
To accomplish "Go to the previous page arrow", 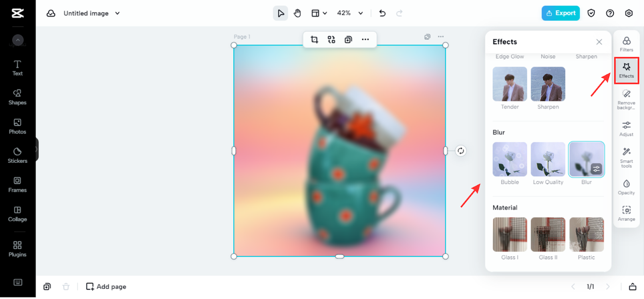I will click(x=573, y=286).
